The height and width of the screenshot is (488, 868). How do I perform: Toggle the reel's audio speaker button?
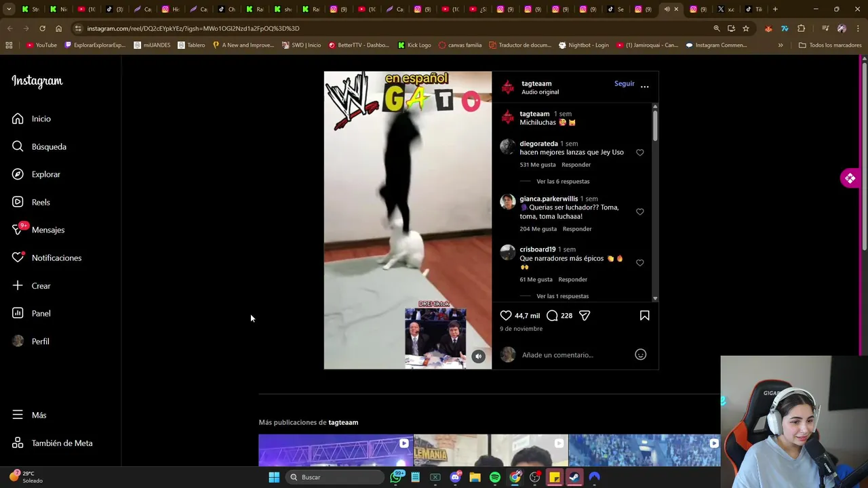pyautogui.click(x=479, y=357)
